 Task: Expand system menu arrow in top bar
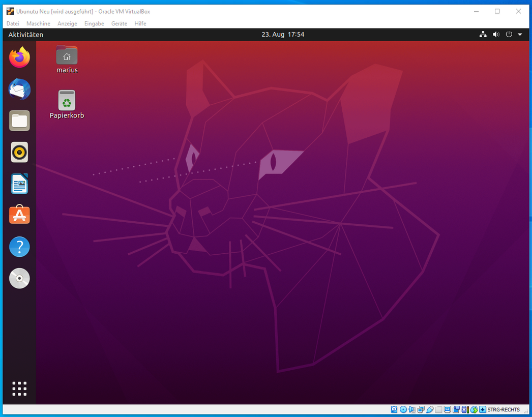(520, 35)
